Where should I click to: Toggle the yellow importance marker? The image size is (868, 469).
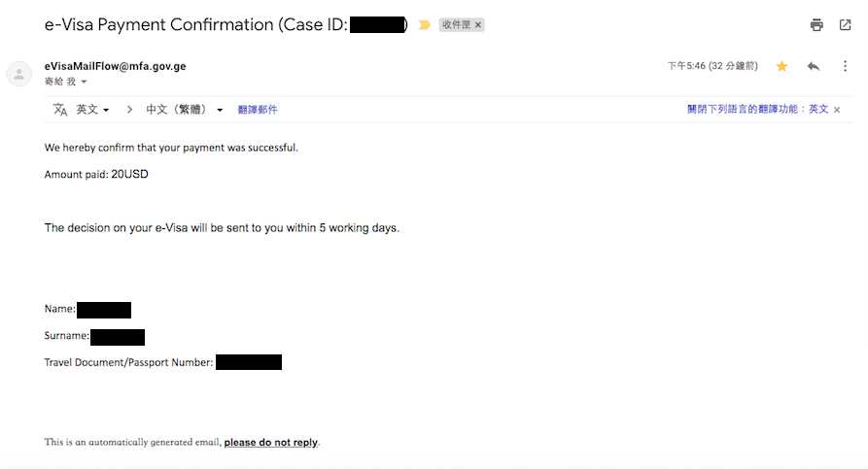[x=424, y=25]
